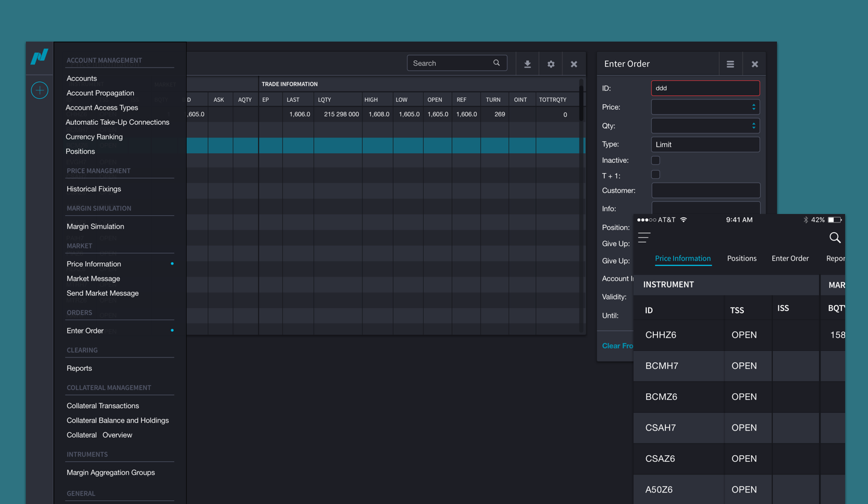Open mobile hamburger menu icon
868x504 pixels.
tap(644, 238)
